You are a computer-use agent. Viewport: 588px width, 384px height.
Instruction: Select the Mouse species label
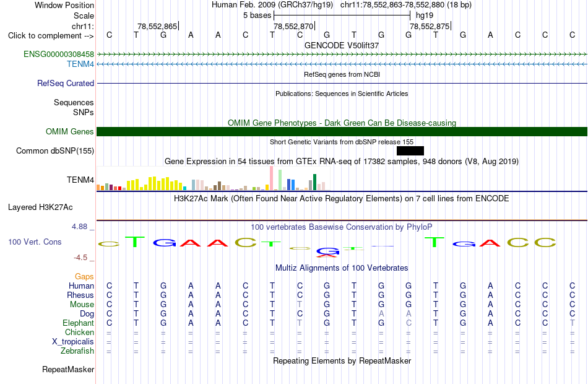(x=82, y=305)
